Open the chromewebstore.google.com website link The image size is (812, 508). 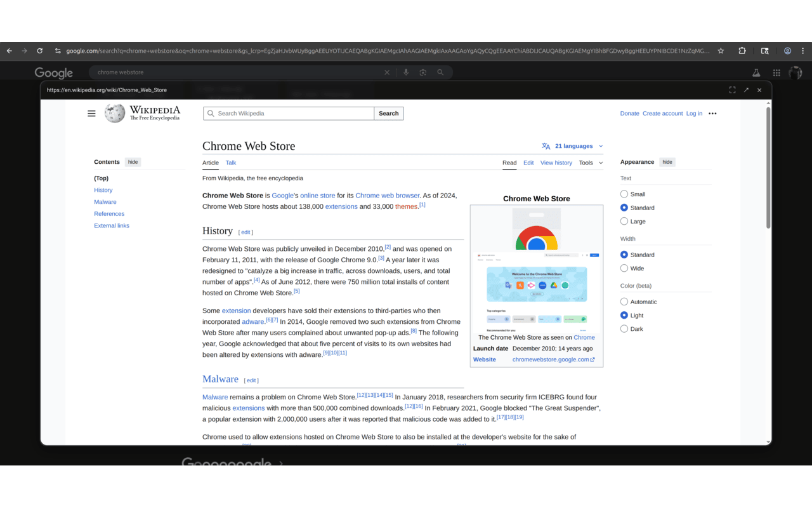[x=553, y=359]
